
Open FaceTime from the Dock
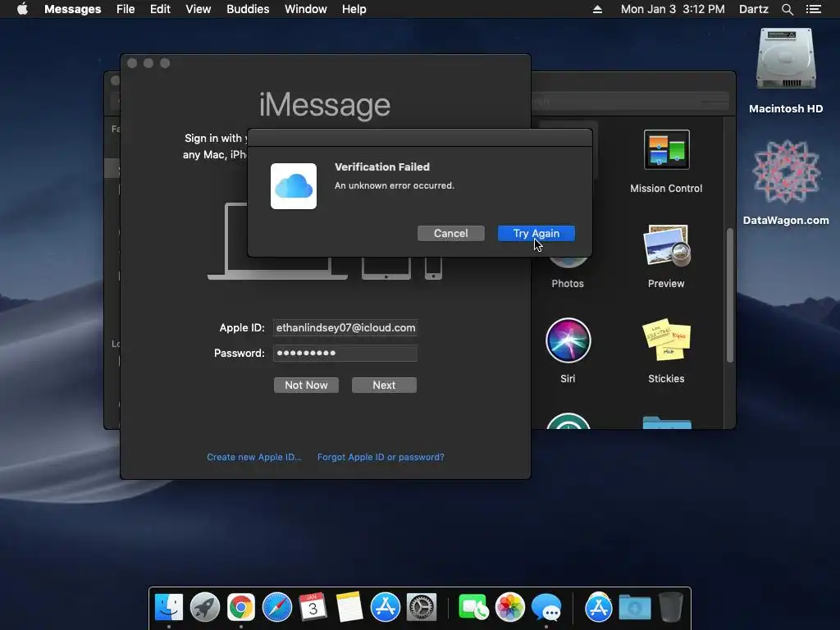[x=473, y=608]
